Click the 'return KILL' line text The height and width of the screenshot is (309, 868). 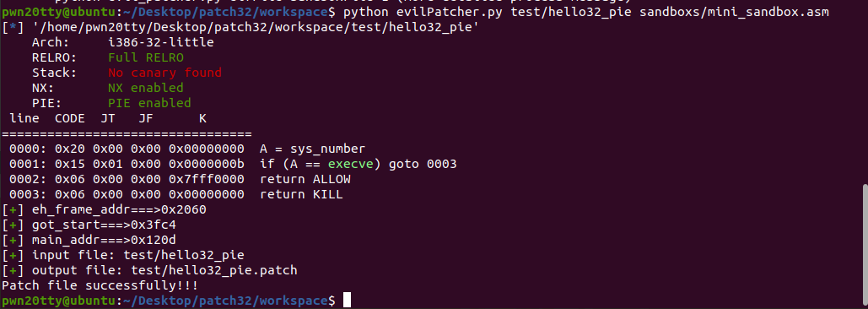click(302, 194)
